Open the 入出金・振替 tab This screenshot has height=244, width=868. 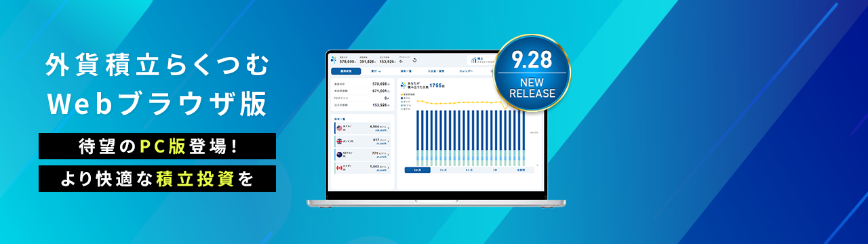click(x=435, y=70)
